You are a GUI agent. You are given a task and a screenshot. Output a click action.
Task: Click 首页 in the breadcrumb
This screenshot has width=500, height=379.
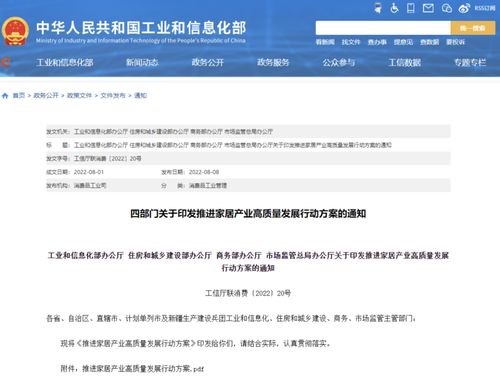point(19,96)
